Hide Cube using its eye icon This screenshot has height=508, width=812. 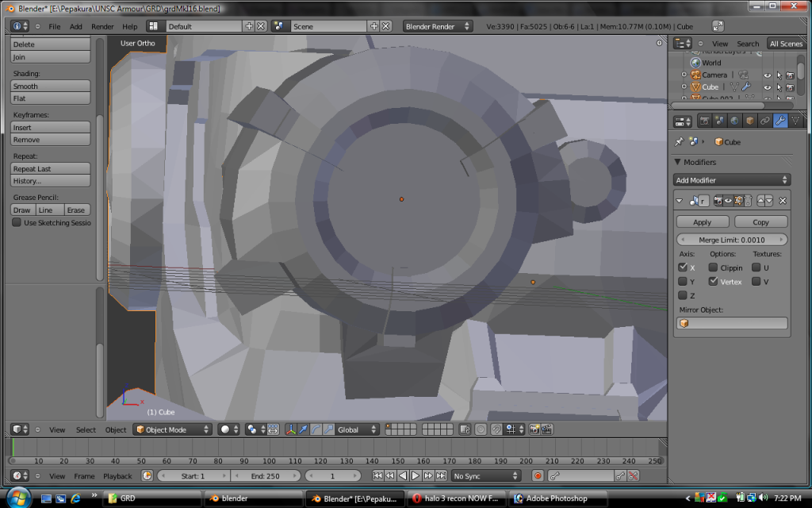[x=768, y=87]
